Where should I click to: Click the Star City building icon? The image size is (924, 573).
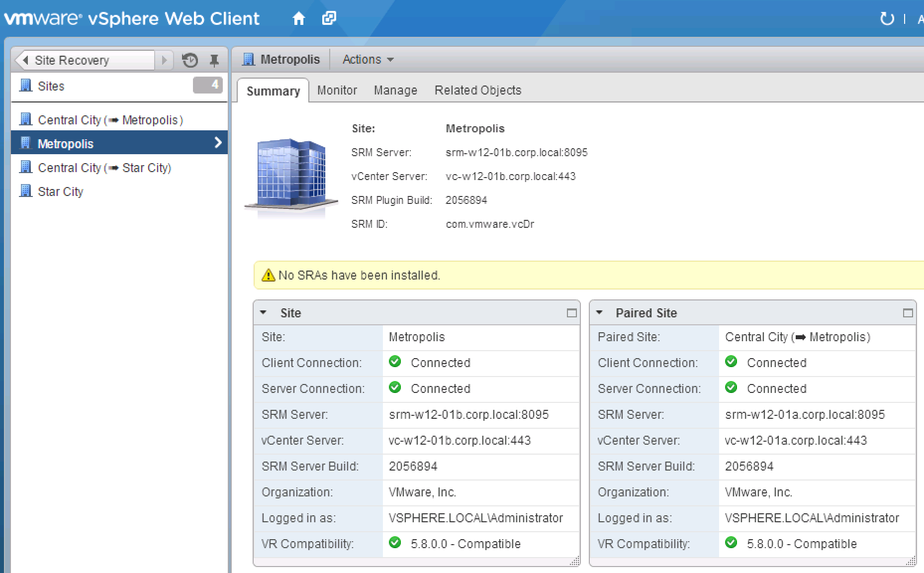point(25,191)
